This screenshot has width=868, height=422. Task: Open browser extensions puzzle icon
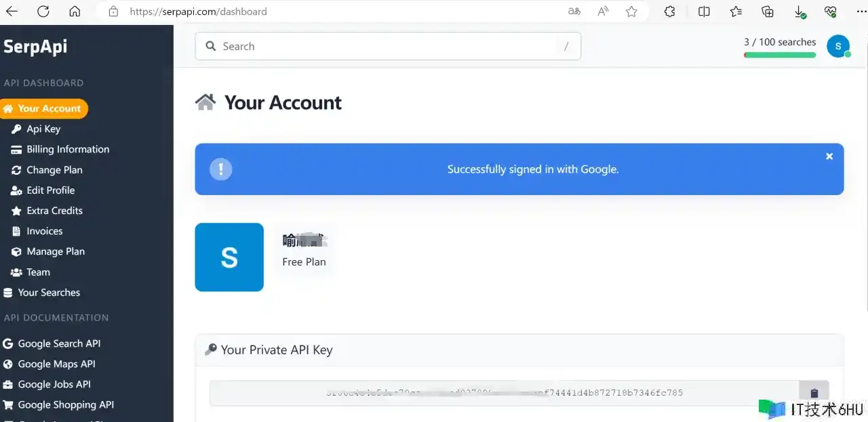click(670, 12)
